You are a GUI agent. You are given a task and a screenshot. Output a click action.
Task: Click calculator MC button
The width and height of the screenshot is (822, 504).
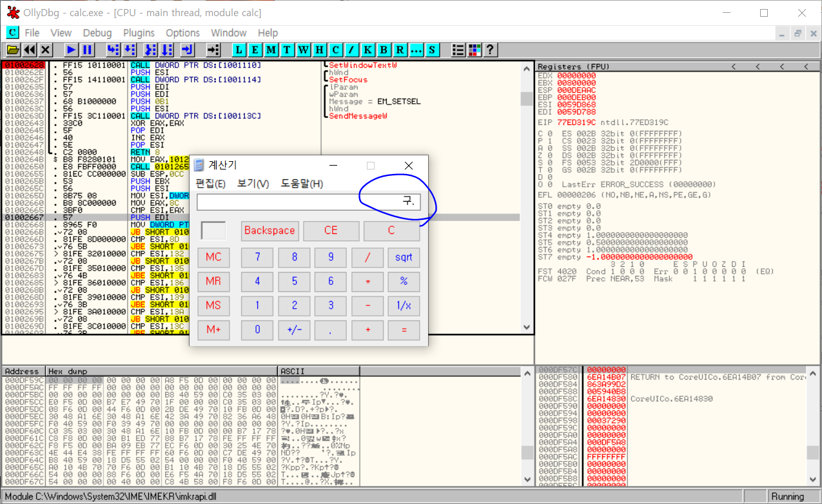coord(213,257)
